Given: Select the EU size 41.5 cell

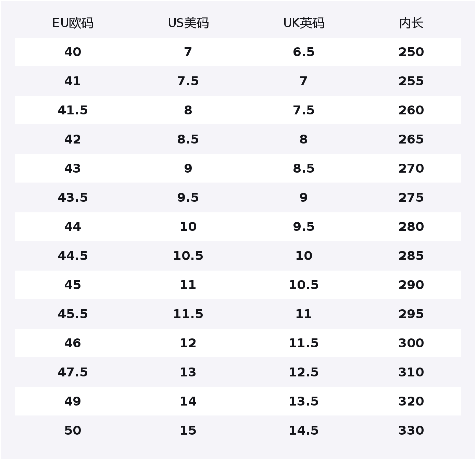Looking at the screenshot, I should point(73,110).
